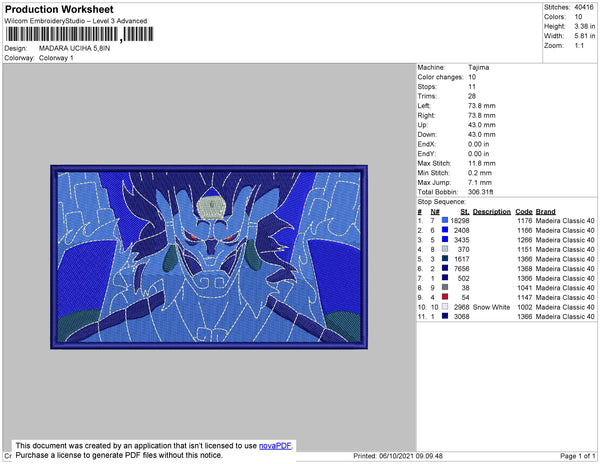The image size is (600, 464).
Task: Click the width value "5.81 in"
Action: [x=584, y=36]
